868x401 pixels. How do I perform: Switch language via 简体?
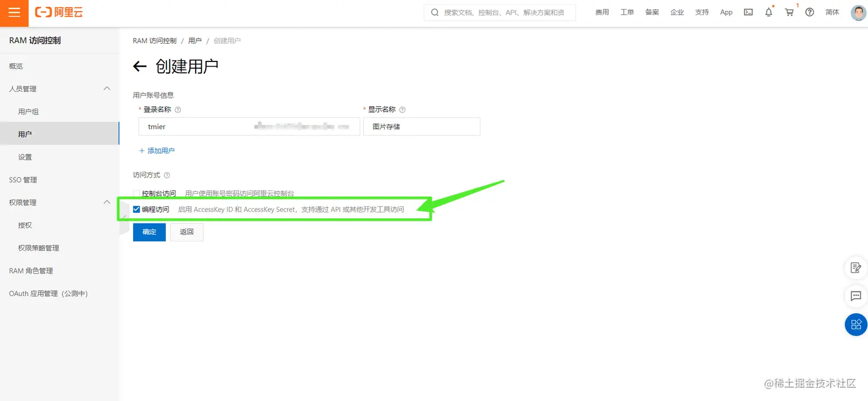coord(832,12)
